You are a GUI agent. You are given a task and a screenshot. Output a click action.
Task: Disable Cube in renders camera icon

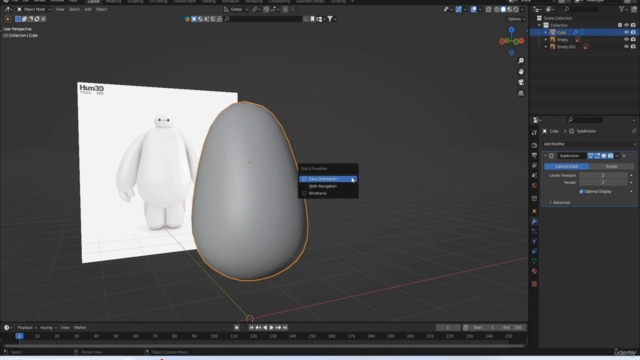[x=633, y=32]
